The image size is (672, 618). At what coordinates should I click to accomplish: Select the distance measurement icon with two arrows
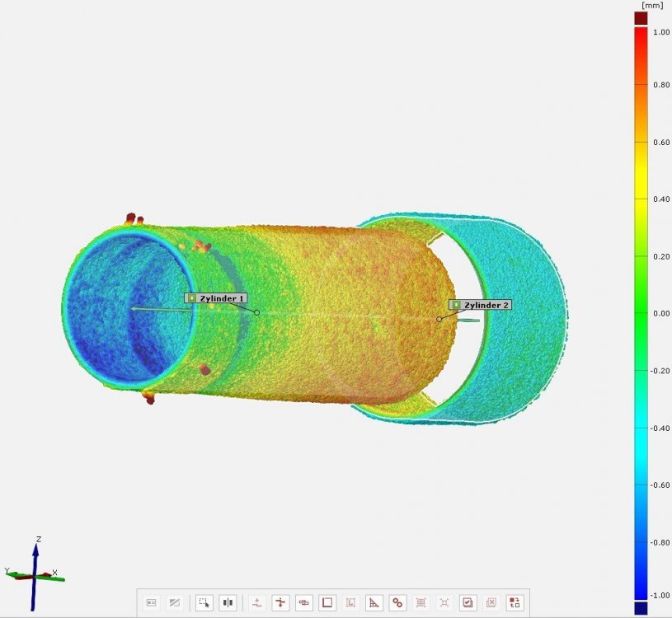pyautogui.click(x=280, y=602)
